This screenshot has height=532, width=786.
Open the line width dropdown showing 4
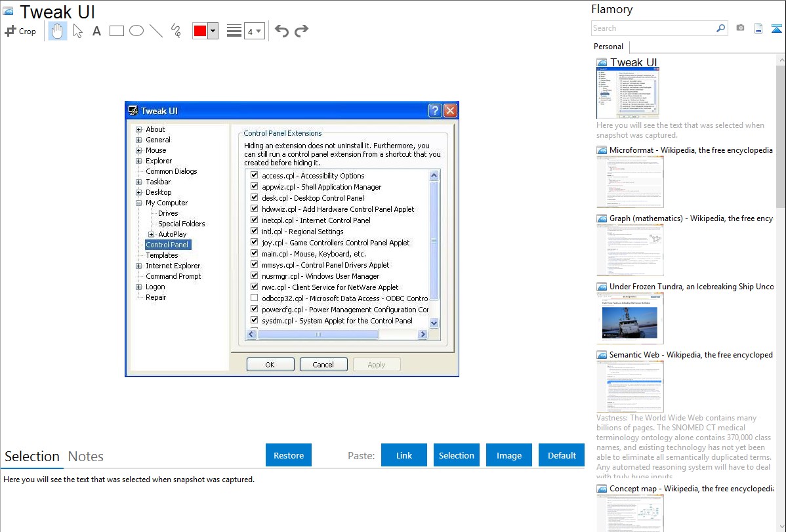[255, 31]
